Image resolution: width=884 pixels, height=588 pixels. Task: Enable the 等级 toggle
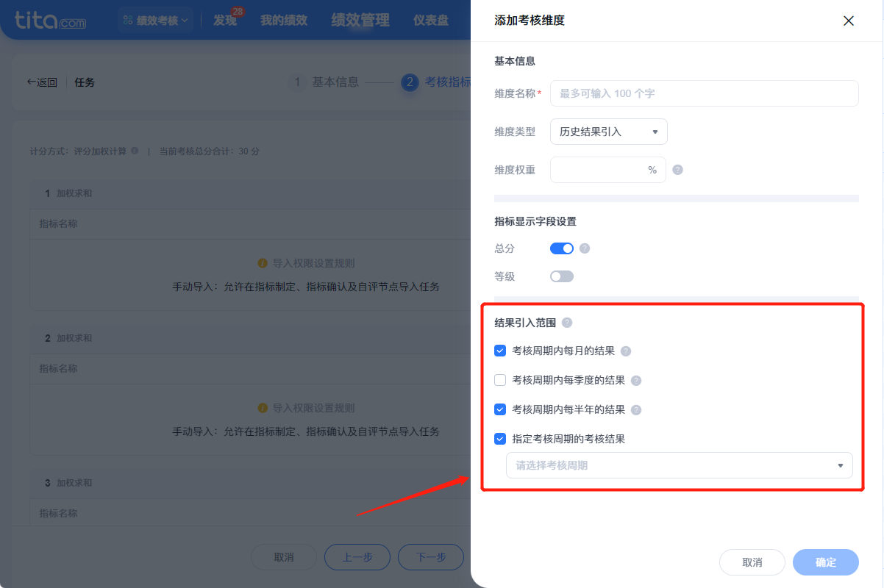coord(562,276)
